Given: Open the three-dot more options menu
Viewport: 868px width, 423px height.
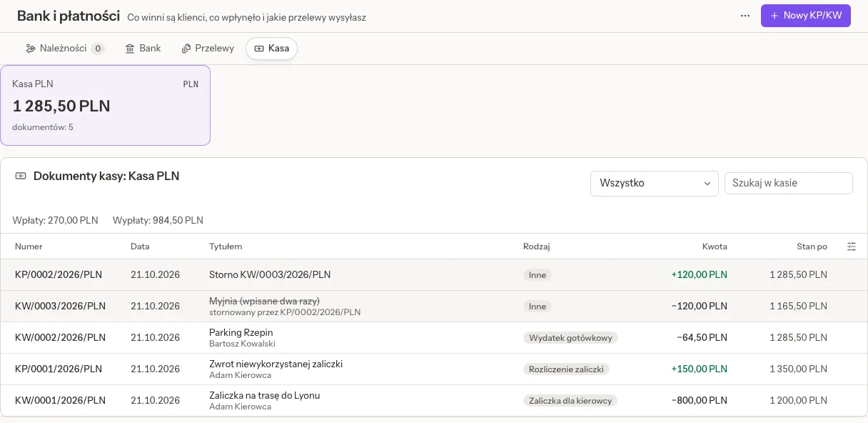Looking at the screenshot, I should point(745,16).
